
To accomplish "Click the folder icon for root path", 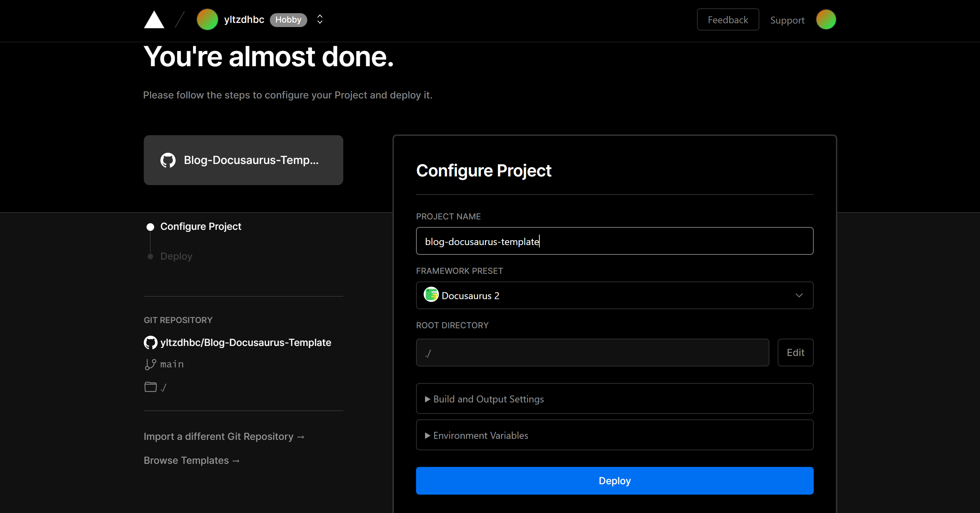I will pyautogui.click(x=151, y=387).
